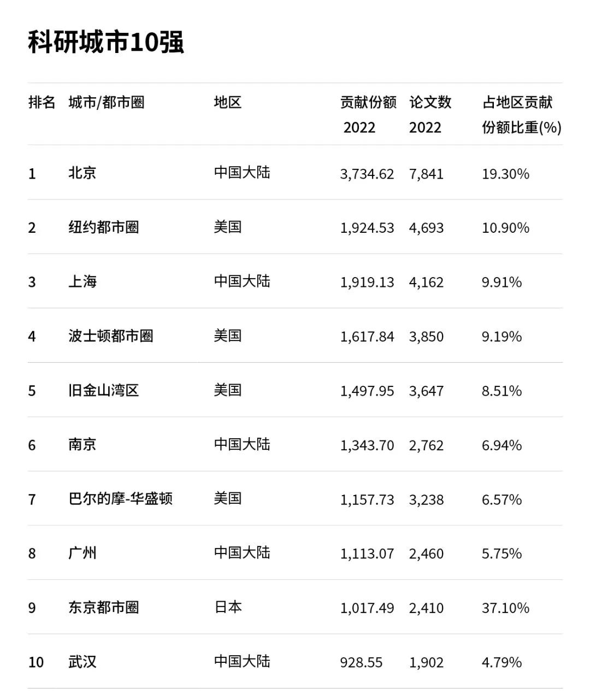Select the 广州 city name

point(82,553)
